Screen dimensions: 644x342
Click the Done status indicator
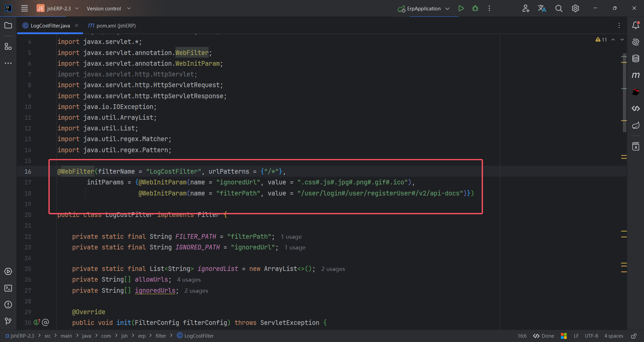544,336
